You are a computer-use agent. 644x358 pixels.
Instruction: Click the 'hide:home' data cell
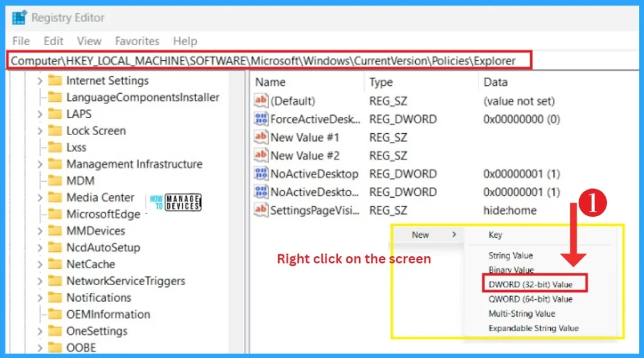509,210
